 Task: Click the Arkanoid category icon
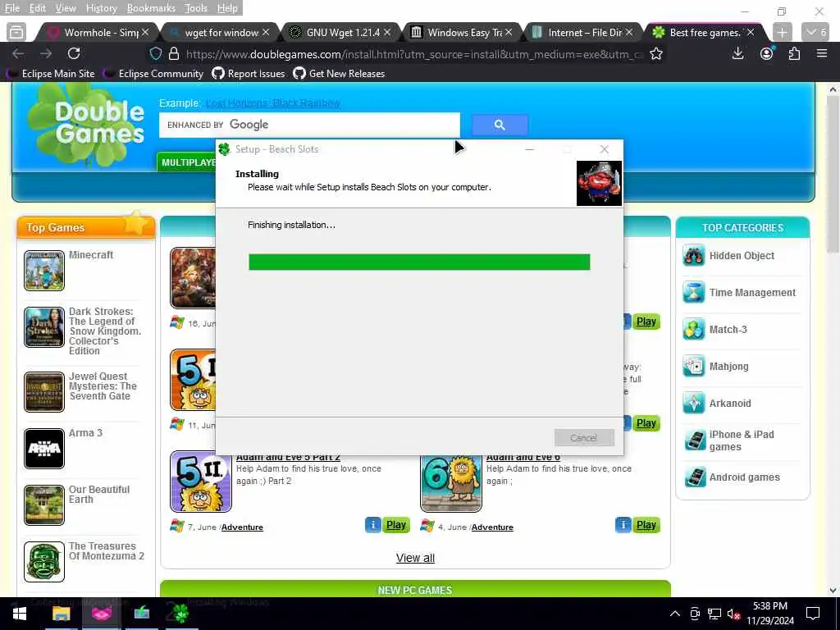(694, 404)
